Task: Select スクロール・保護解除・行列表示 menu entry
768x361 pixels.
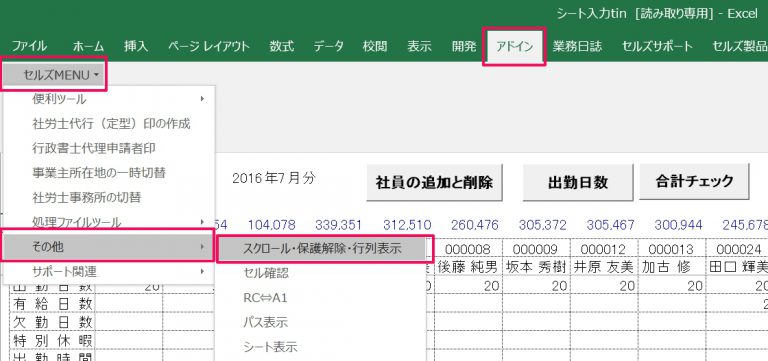Action: [x=325, y=248]
